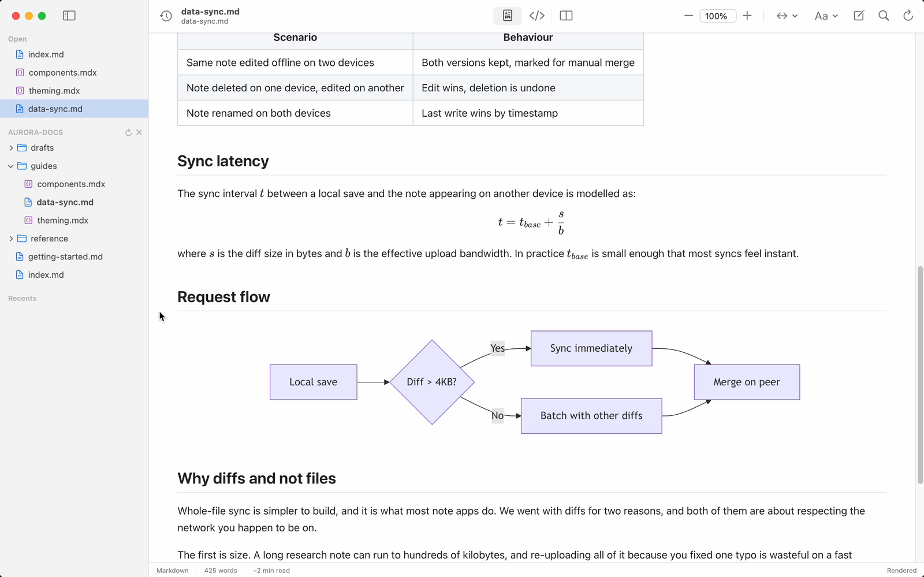Collapse the guides folder

point(11,166)
